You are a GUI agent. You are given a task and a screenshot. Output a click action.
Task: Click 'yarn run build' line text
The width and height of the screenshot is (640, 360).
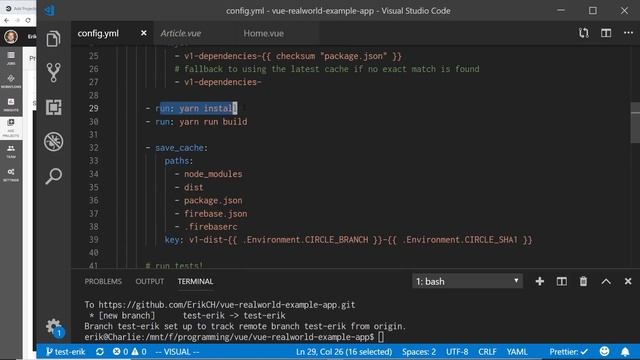[x=213, y=122]
